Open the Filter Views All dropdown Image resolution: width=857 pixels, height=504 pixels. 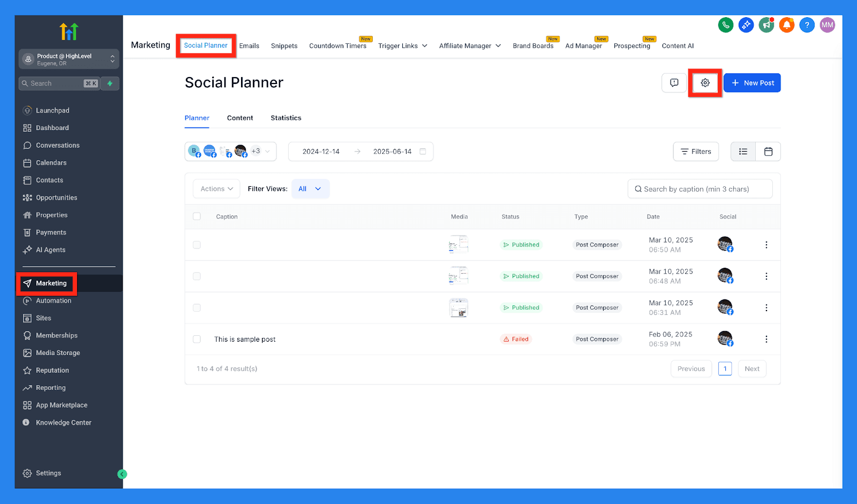pyautogui.click(x=310, y=189)
